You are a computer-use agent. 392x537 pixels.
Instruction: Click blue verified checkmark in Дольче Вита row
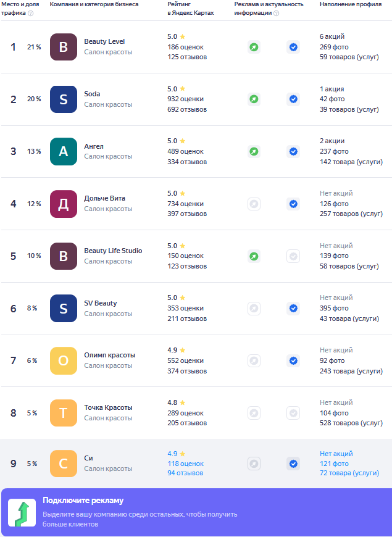coord(293,204)
